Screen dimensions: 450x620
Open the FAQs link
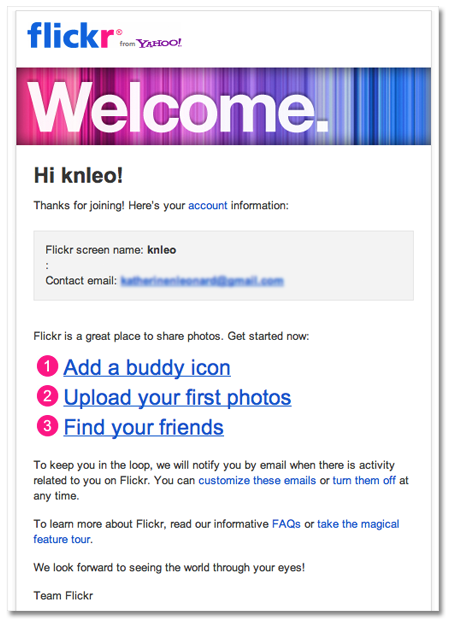pyautogui.click(x=286, y=524)
